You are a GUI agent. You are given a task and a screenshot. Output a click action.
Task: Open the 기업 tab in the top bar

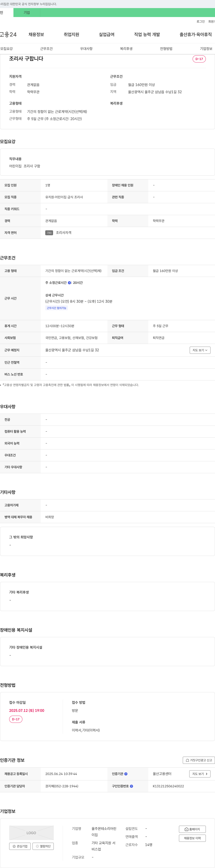[27, 13]
